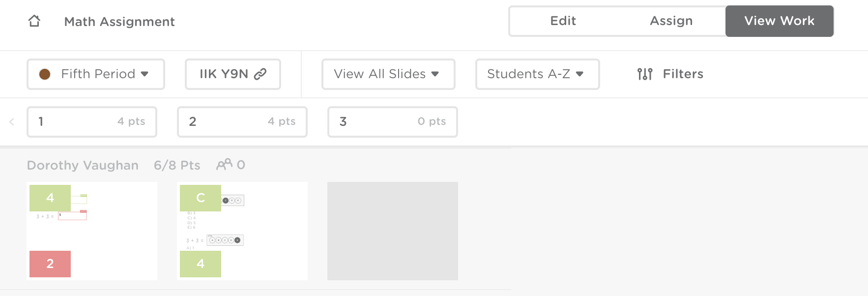The width and height of the screenshot is (868, 296).
Task: Click the left chevron beside the slide tabs
Action: 11,121
